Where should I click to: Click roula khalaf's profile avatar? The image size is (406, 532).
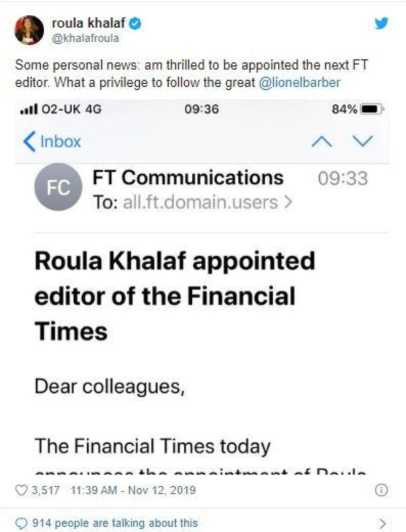tap(29, 30)
